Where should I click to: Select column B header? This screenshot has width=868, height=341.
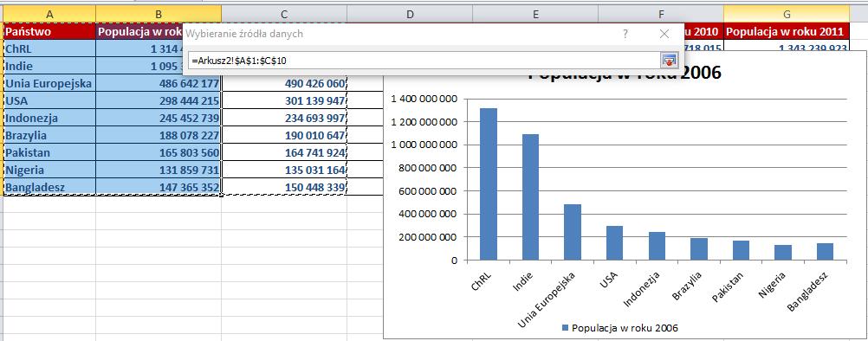coord(159,14)
